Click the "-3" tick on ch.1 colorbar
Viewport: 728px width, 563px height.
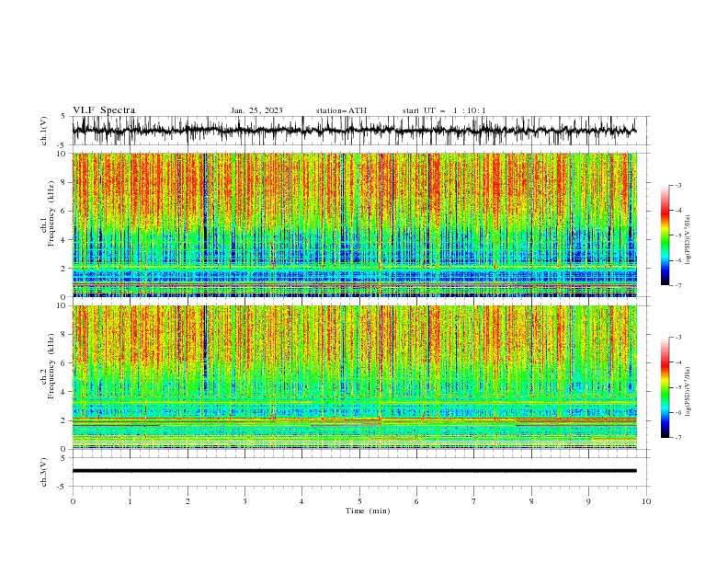(x=677, y=185)
